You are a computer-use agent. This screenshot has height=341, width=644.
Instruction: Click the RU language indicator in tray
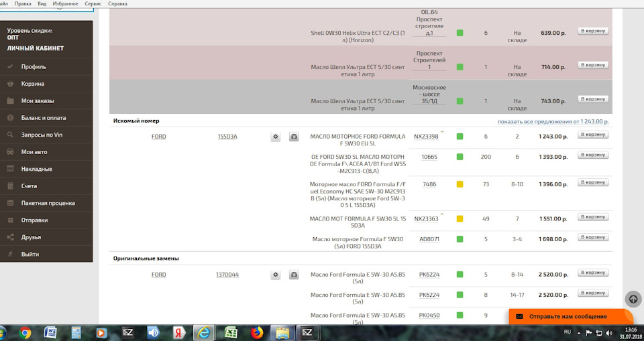(x=568, y=332)
